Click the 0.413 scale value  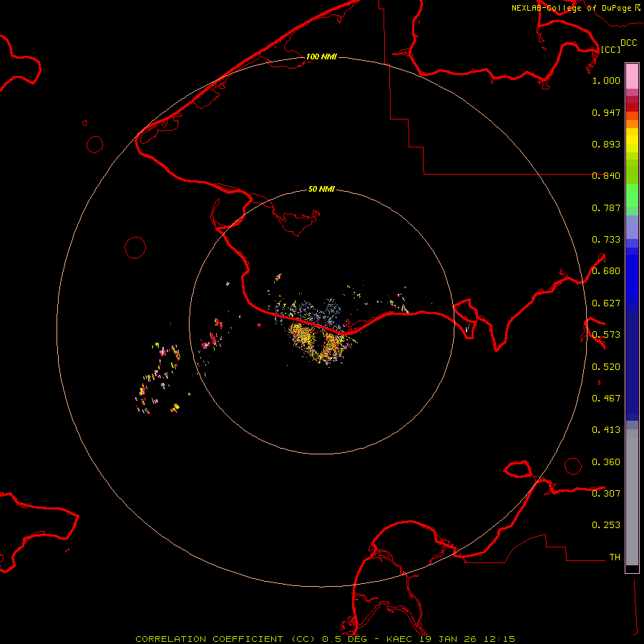coord(606,430)
